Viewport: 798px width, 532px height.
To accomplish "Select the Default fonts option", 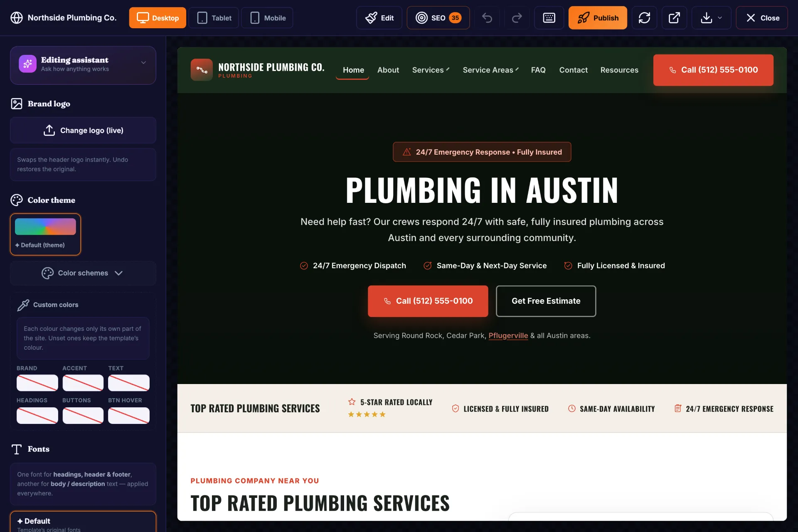I will click(83, 522).
